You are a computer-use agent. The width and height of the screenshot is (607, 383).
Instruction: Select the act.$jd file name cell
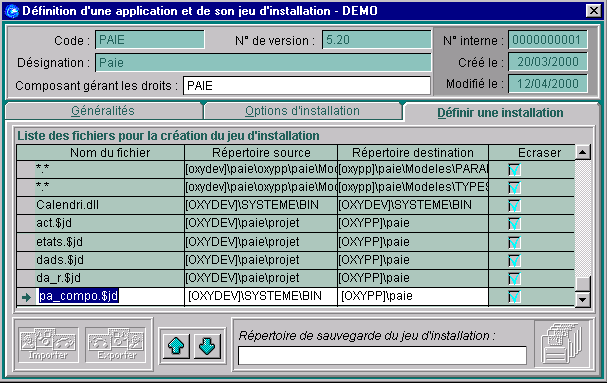pyautogui.click(x=110, y=223)
